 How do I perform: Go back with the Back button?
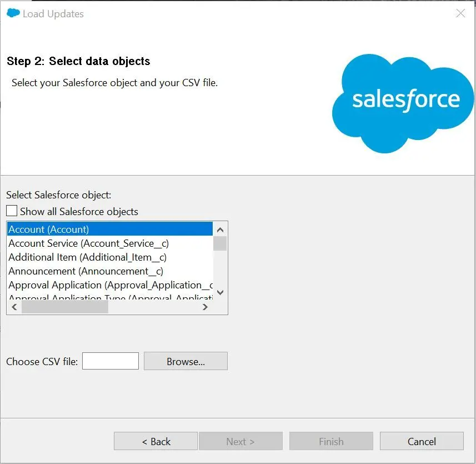click(x=156, y=441)
